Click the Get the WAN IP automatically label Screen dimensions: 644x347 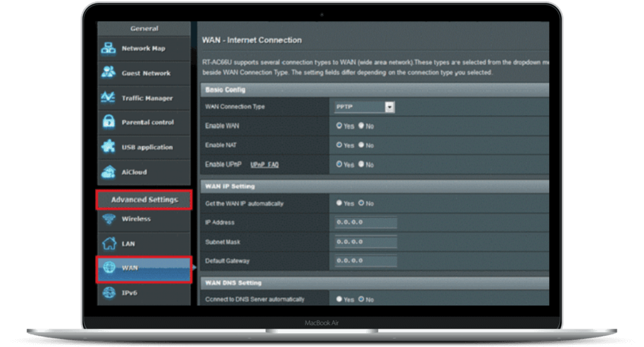pyautogui.click(x=245, y=203)
